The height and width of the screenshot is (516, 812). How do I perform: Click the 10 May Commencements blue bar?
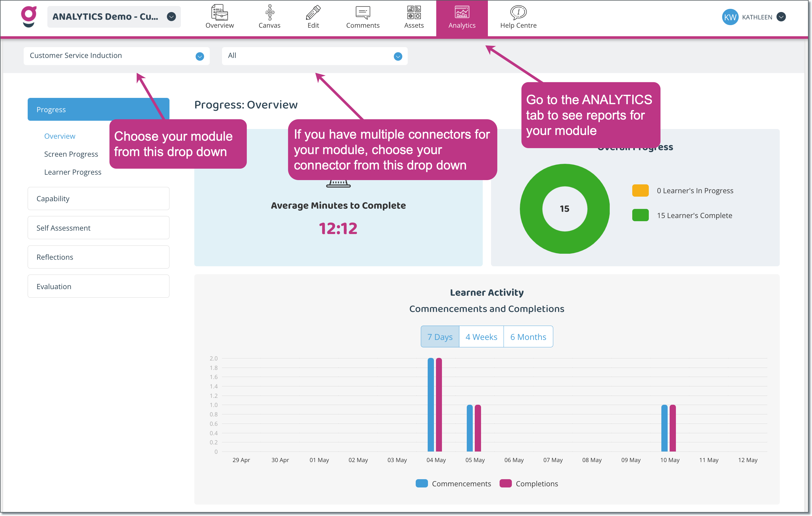pos(664,428)
